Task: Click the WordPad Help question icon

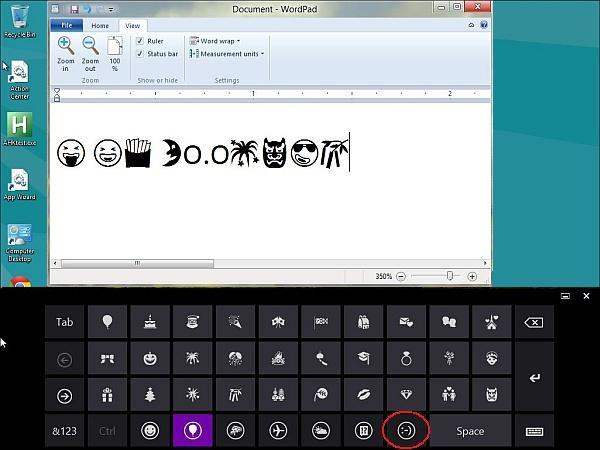Action: (x=484, y=25)
